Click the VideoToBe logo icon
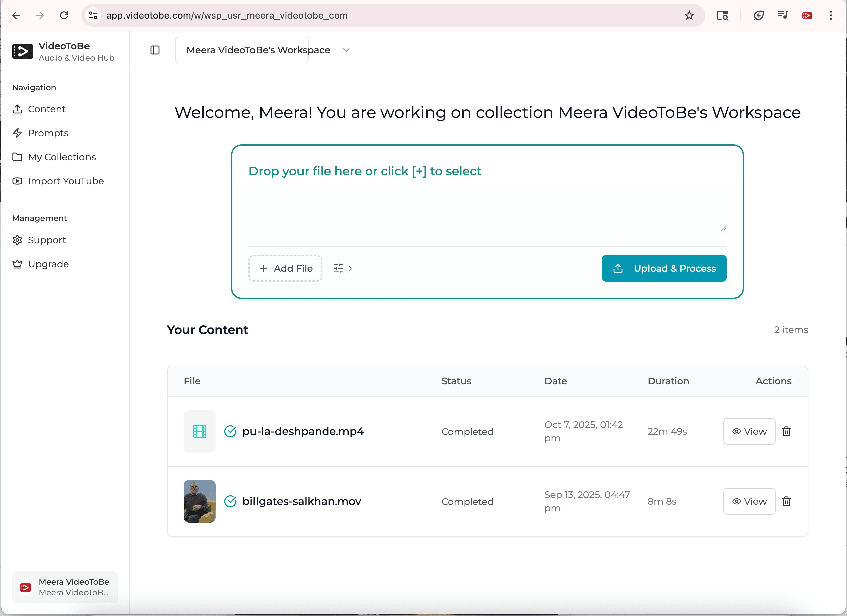The height and width of the screenshot is (616, 847). pos(22,51)
